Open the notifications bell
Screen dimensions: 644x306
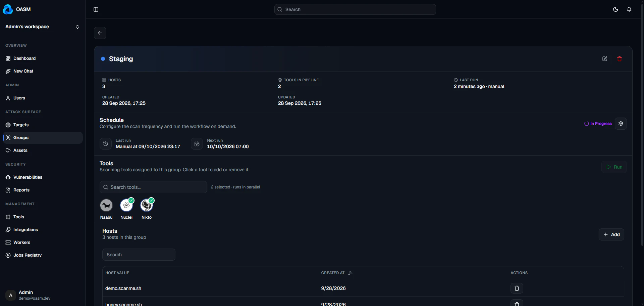pyautogui.click(x=629, y=9)
